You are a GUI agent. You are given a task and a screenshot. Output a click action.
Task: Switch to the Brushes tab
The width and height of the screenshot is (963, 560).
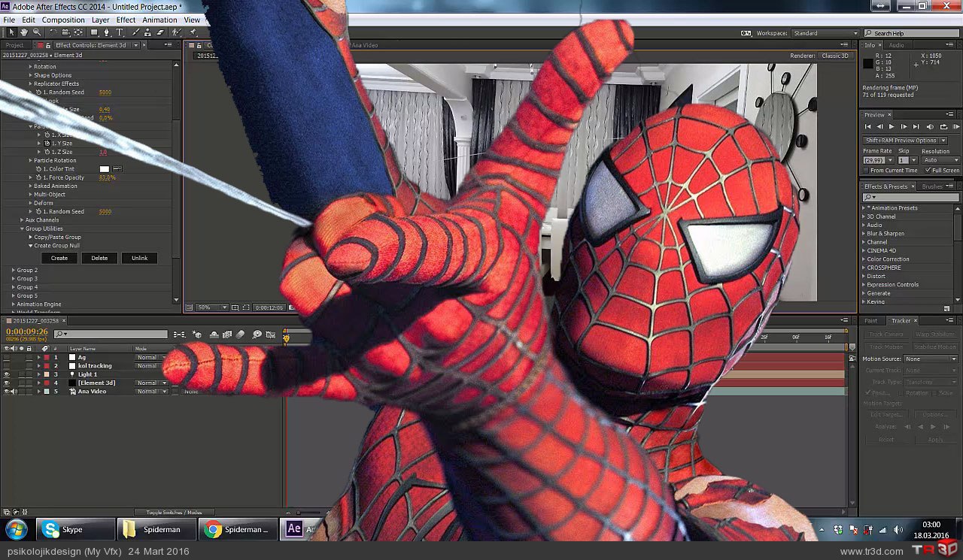pos(932,186)
